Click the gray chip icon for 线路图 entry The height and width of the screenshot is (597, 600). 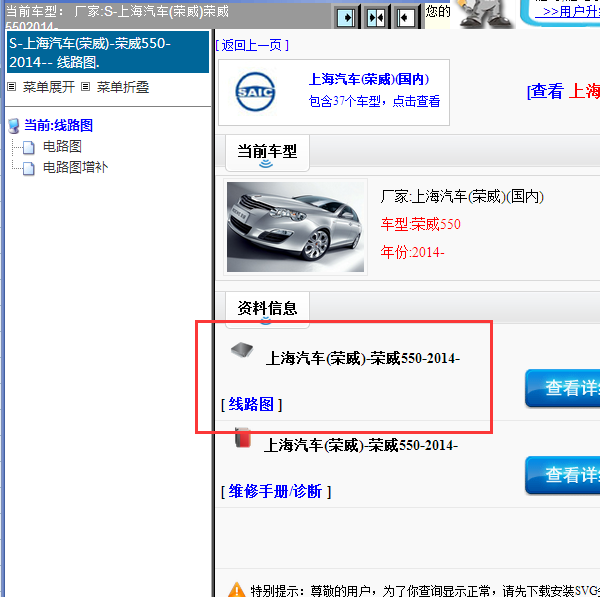point(242,350)
